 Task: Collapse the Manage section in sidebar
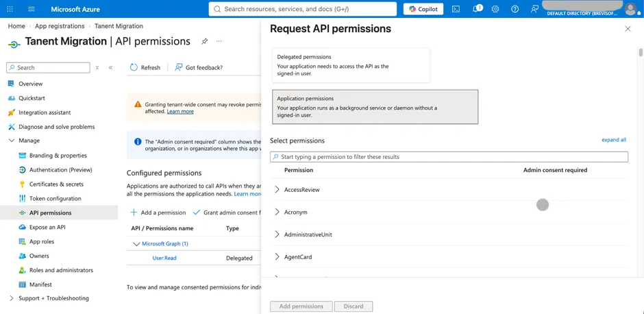(x=11, y=141)
